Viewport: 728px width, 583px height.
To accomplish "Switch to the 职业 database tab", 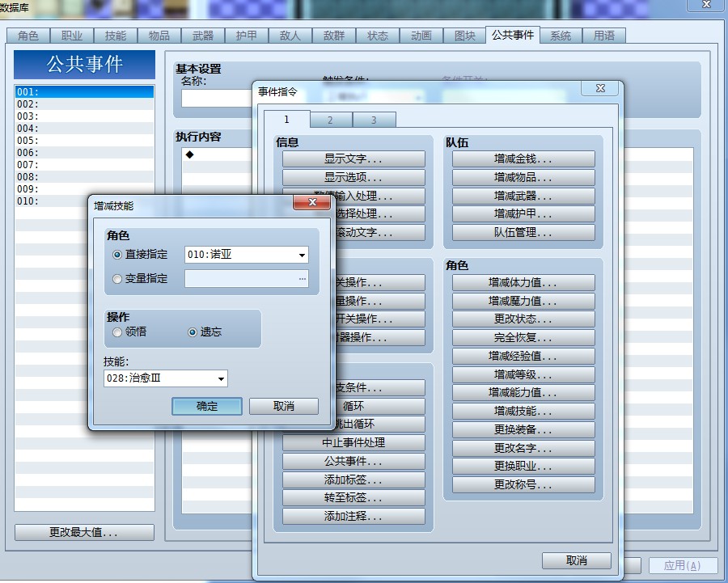I will tap(72, 36).
